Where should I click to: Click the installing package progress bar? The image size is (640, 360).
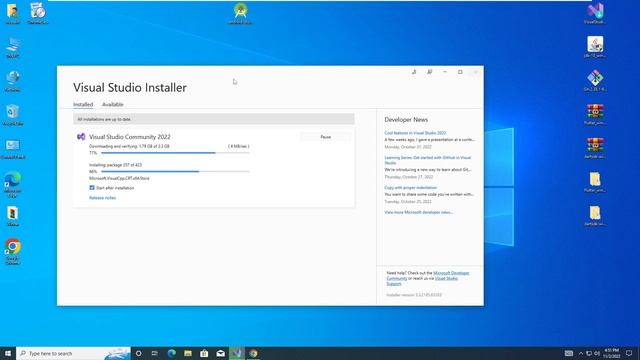[x=175, y=171]
